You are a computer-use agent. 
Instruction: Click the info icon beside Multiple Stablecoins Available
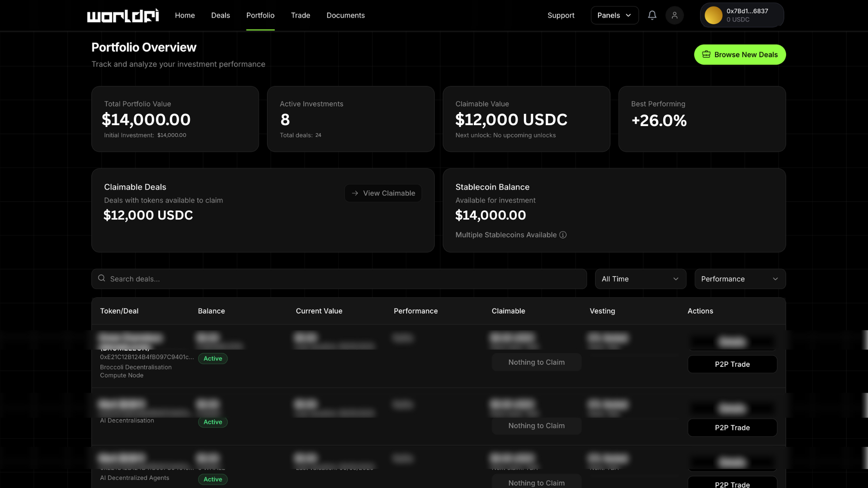pos(563,235)
